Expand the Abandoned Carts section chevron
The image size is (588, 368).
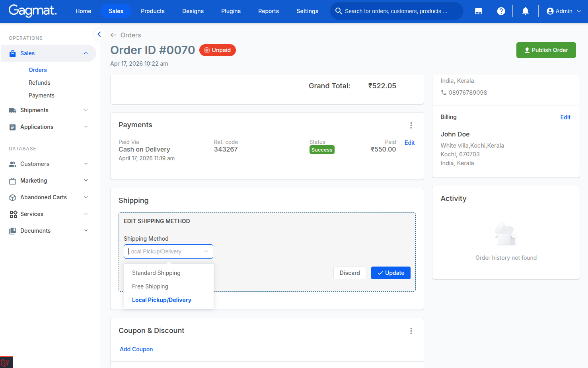(86, 197)
